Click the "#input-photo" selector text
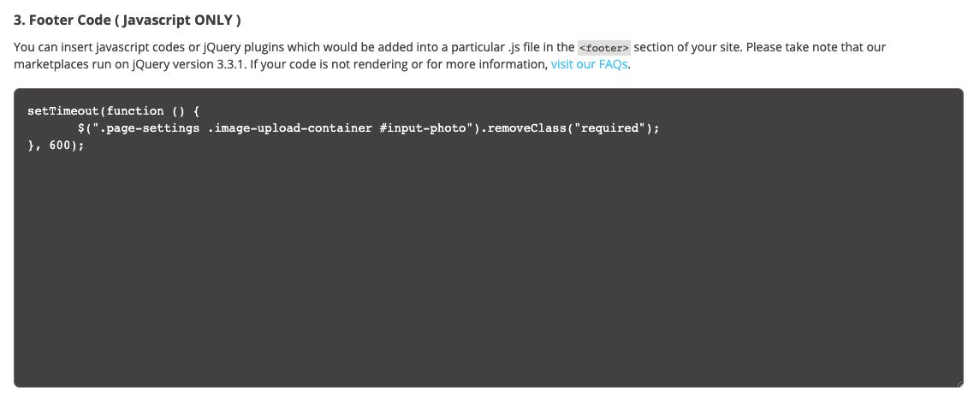Screen dimensions: 980x409 (425, 128)
